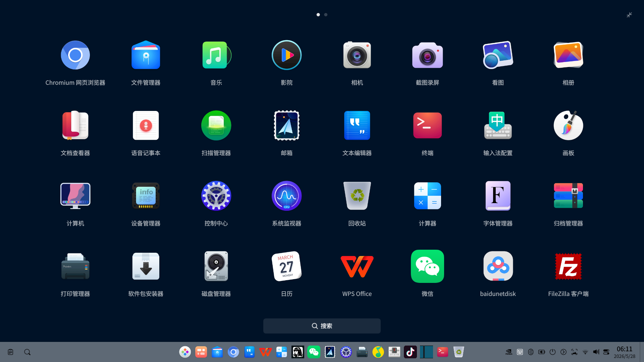Open 文档查看器 document viewer
This screenshot has height=362, width=644.
pyautogui.click(x=75, y=126)
